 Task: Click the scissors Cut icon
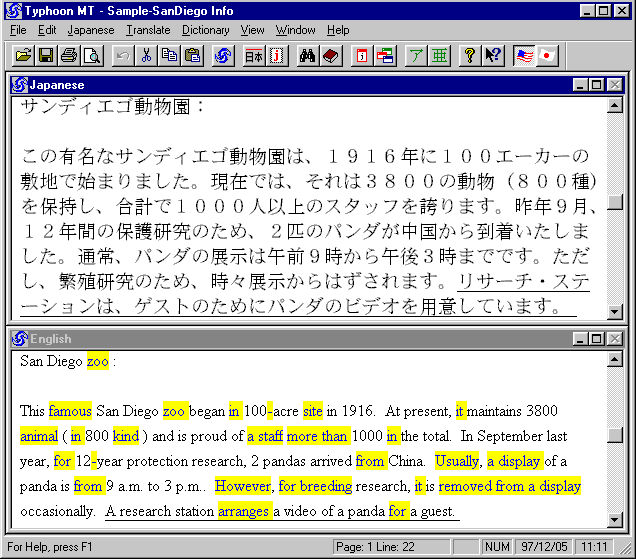[146, 55]
